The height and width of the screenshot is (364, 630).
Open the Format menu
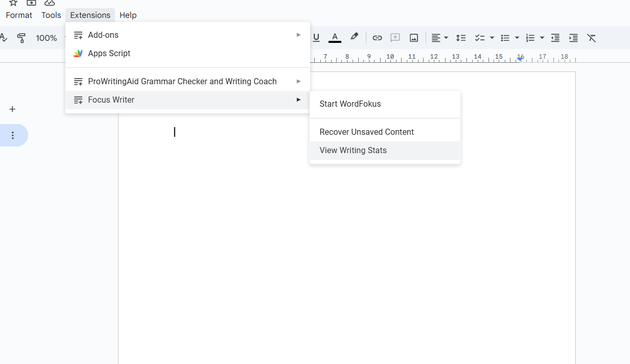point(19,15)
